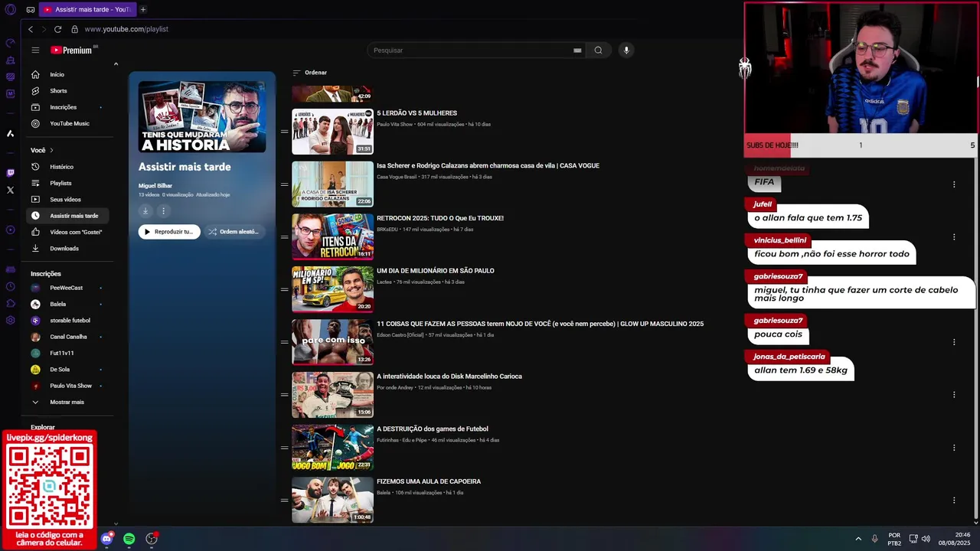Open the Miguel Bilhar channel link
The image size is (980, 551).
155,186
